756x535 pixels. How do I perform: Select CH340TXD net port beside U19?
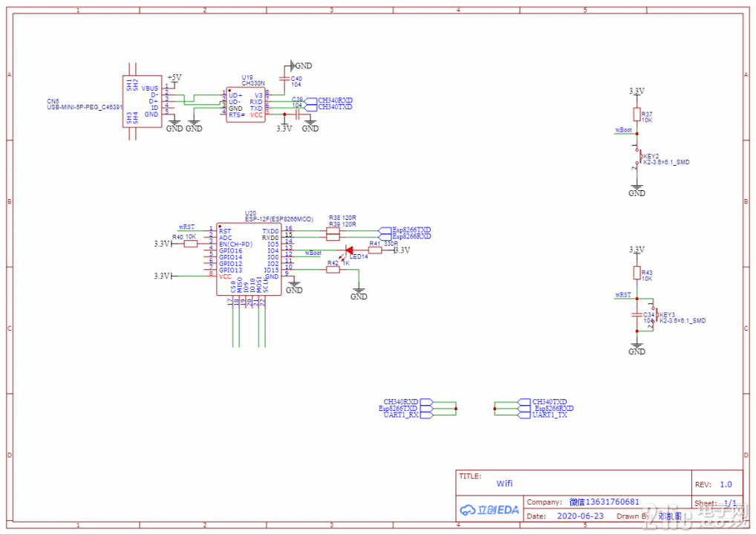coord(329,106)
